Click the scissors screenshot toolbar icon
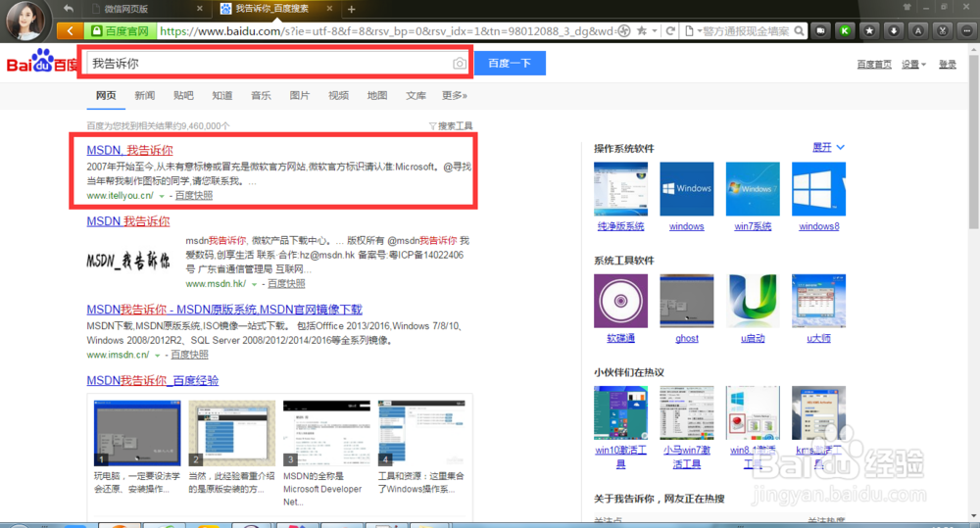Viewport: 980px width, 528px height. pos(943,30)
